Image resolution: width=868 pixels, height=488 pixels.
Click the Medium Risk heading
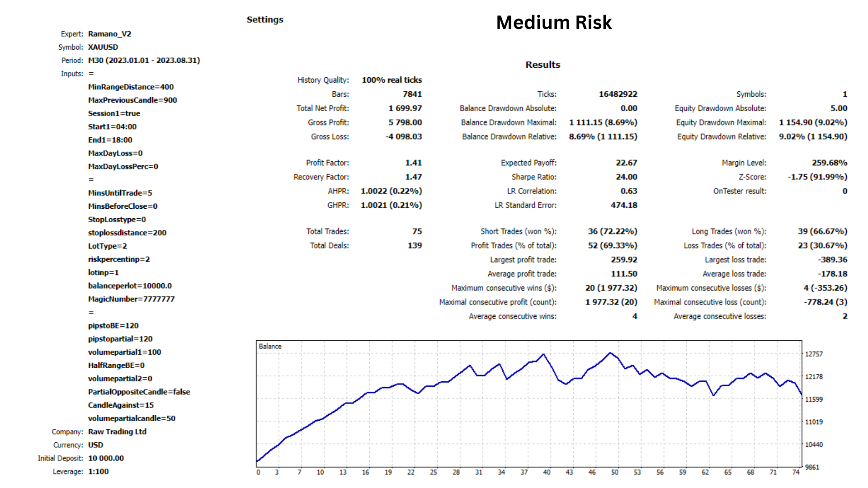pyautogui.click(x=554, y=23)
